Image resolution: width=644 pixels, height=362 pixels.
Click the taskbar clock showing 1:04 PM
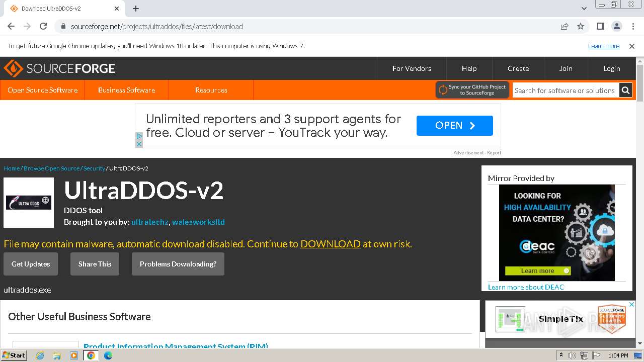(x=618, y=355)
